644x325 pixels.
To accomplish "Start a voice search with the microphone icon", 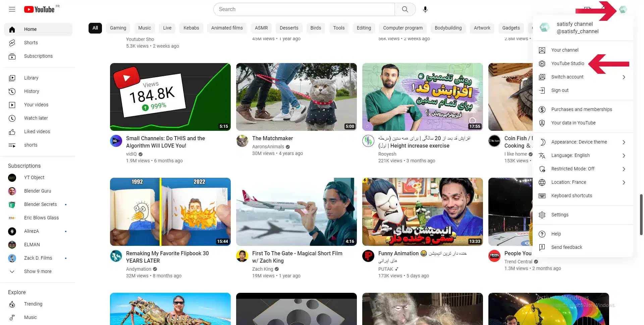I will 425,9.
